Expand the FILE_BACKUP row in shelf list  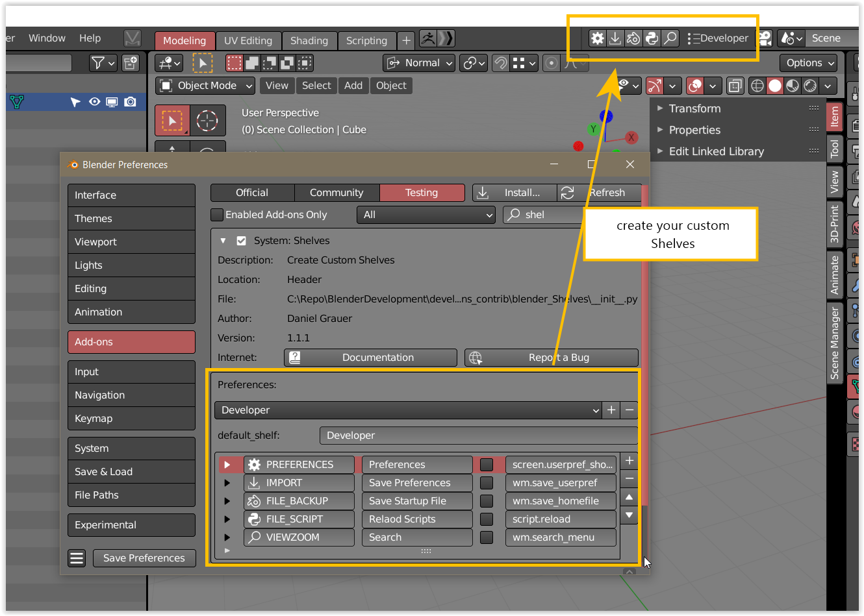[x=227, y=501]
